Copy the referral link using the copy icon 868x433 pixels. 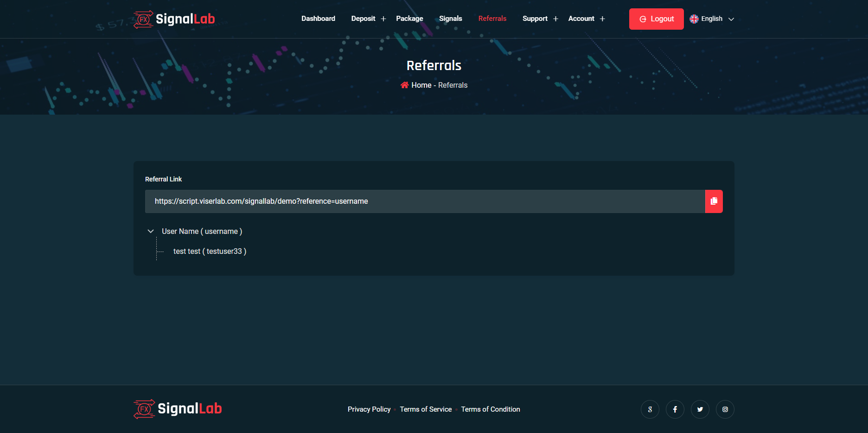(x=714, y=201)
